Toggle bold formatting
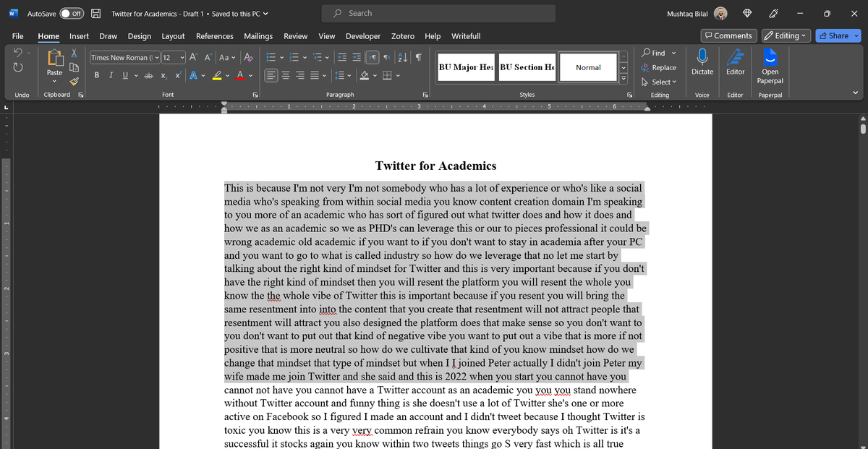This screenshot has width=868, height=449. (x=98, y=76)
